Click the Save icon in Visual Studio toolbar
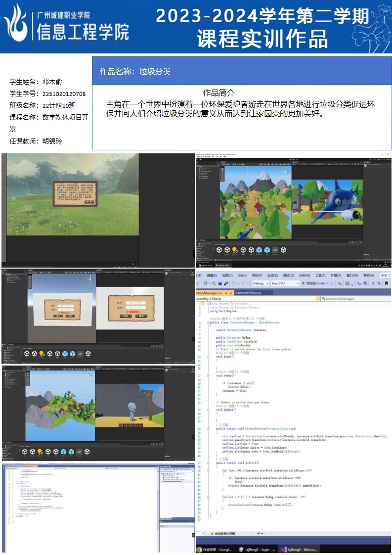 [219, 283]
